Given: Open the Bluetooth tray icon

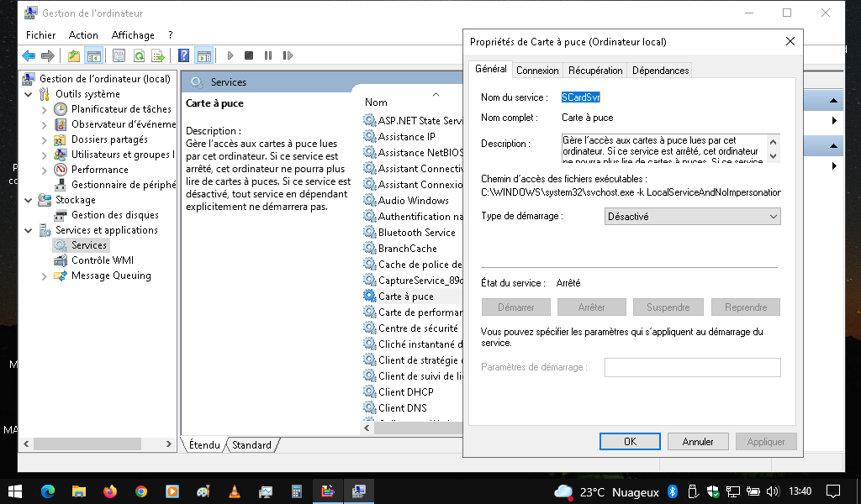Looking at the screenshot, I should coord(673,491).
